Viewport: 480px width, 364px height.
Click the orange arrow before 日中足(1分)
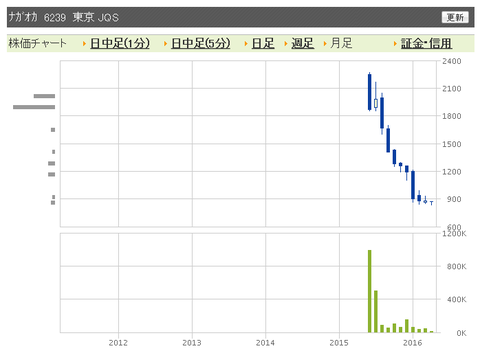pos(84,44)
